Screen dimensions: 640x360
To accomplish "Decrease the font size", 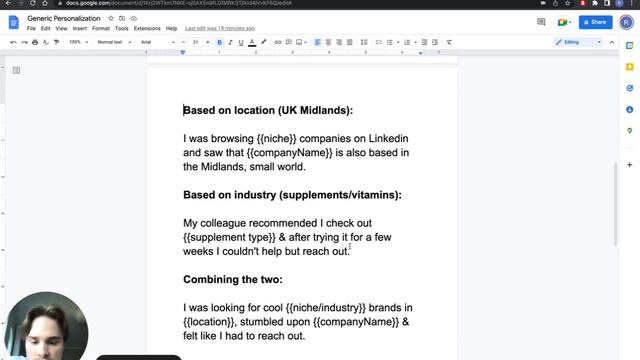I will pyautogui.click(x=183, y=42).
